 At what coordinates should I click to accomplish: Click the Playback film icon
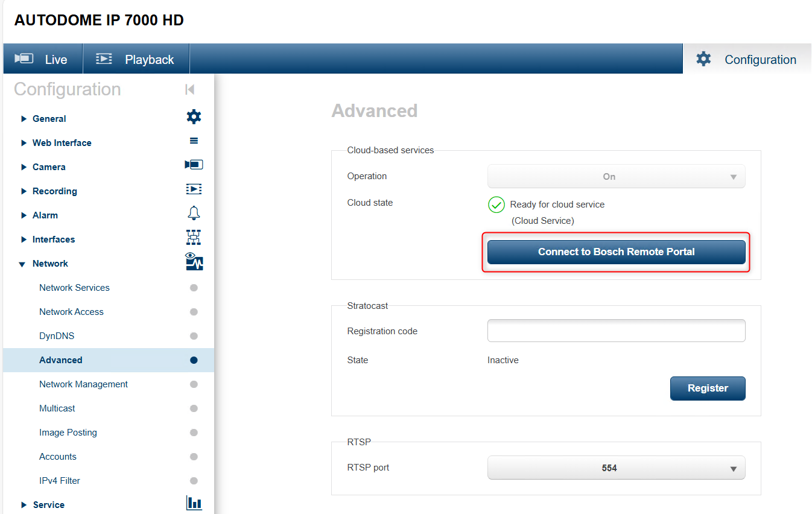tap(104, 59)
